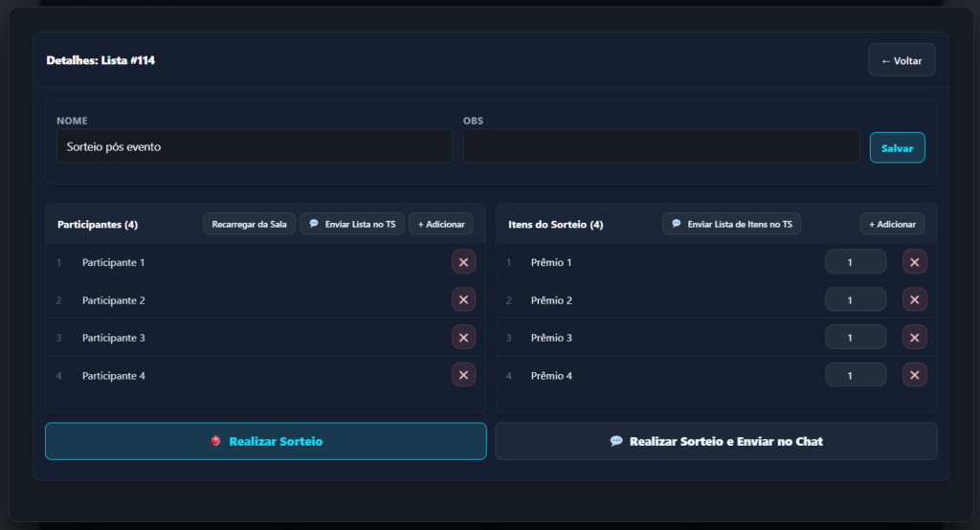Save the list with Salvar
980x530 pixels.
898,148
